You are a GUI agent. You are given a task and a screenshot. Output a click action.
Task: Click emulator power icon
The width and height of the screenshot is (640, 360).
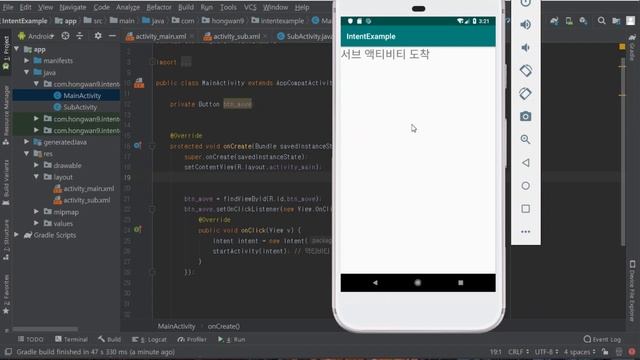tap(525, 3)
